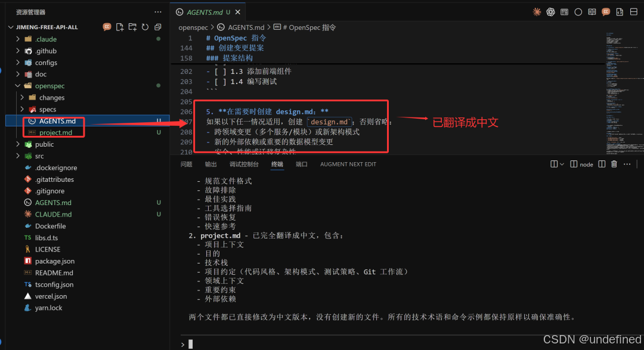Select the 终端 panel tab
Screen dimensions: 644x350
coord(277,165)
